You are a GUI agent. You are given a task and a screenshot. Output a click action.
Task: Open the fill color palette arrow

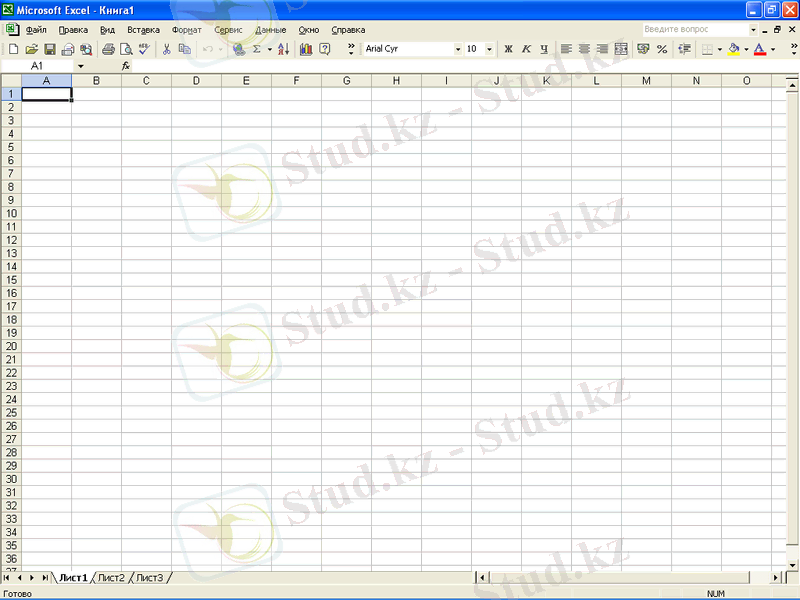[746, 49]
